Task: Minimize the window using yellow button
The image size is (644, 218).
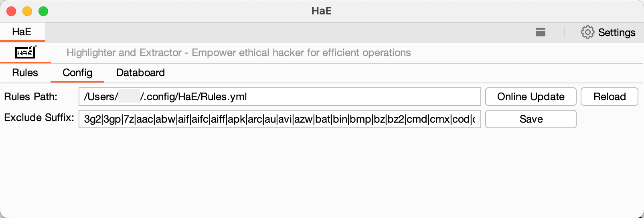Action: (x=27, y=11)
